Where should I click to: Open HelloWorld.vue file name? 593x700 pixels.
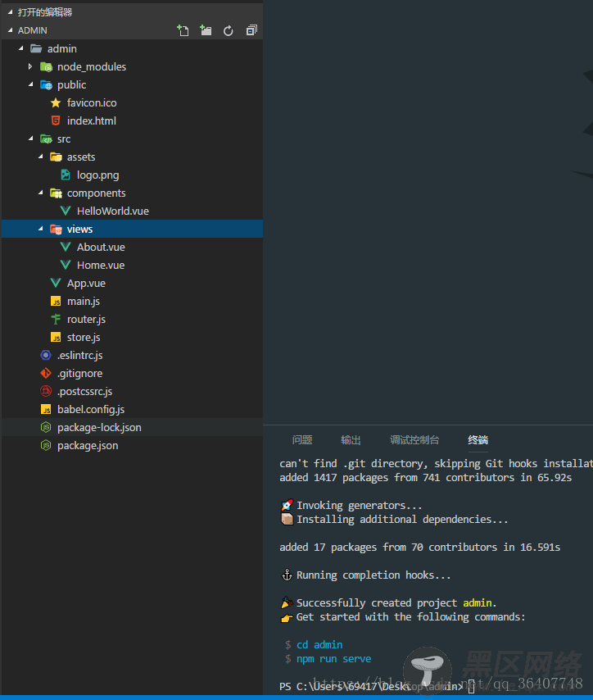(x=113, y=211)
